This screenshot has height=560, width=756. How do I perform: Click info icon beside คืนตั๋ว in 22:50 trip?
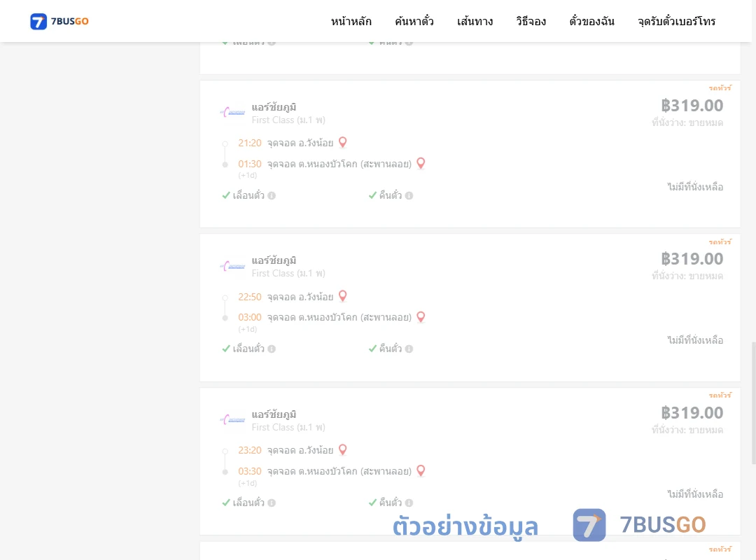coord(409,349)
